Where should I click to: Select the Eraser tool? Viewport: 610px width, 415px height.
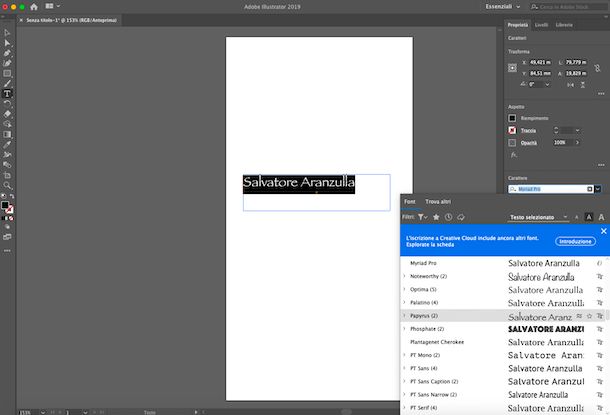click(7, 114)
